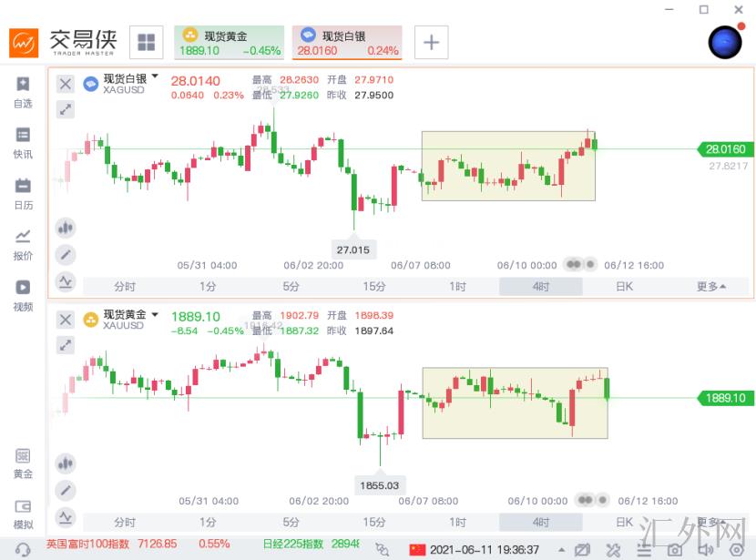Screen dimensions: 756x560
Task: Open the indicator tool in silver panel
Action: pyautogui.click(x=66, y=281)
